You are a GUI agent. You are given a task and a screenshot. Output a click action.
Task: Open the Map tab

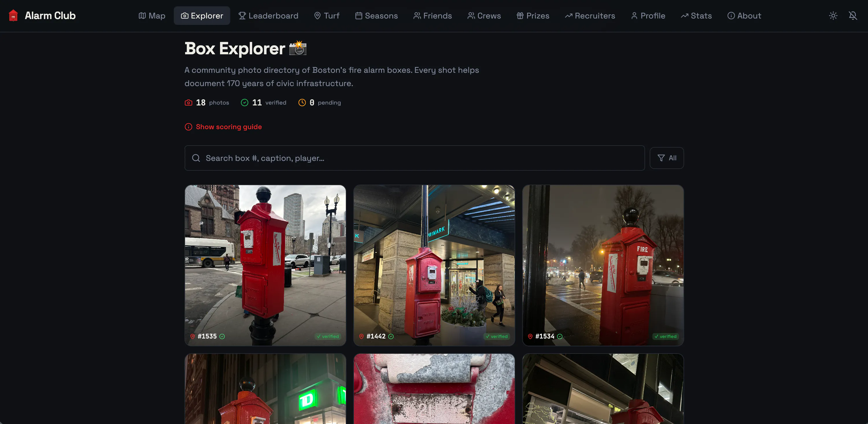pos(152,16)
